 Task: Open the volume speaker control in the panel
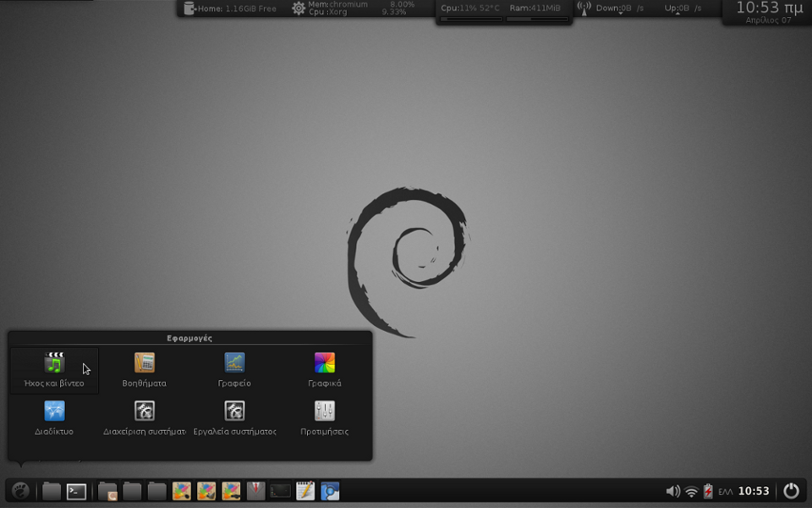(x=672, y=491)
